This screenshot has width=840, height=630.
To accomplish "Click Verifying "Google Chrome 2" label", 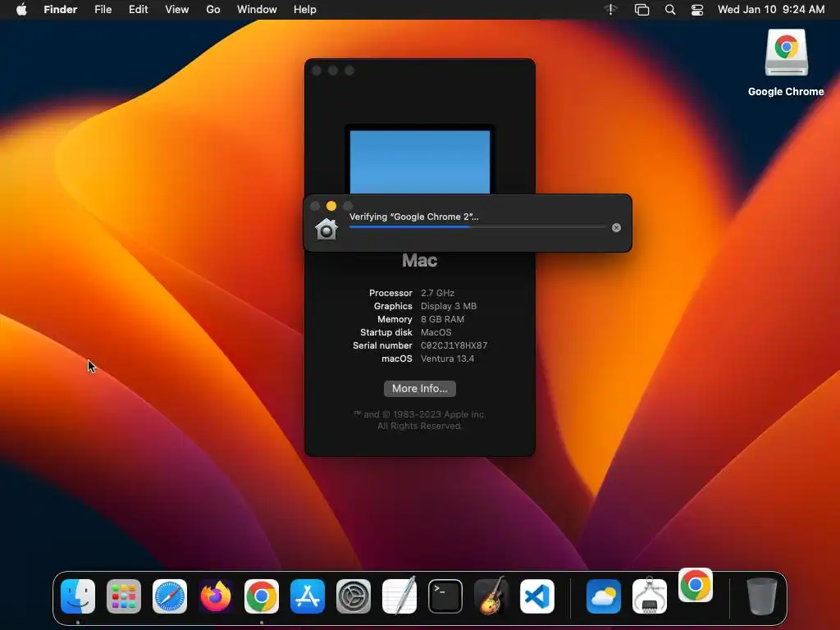I will coord(414,217).
